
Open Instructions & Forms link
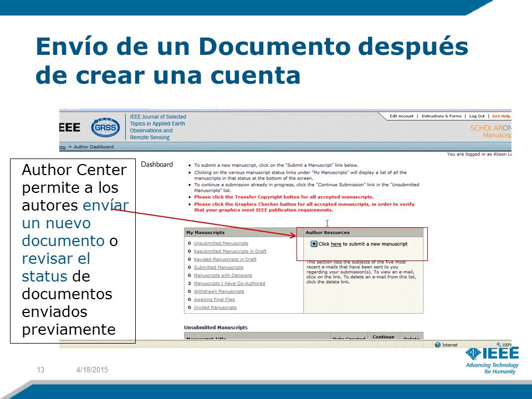pos(442,116)
